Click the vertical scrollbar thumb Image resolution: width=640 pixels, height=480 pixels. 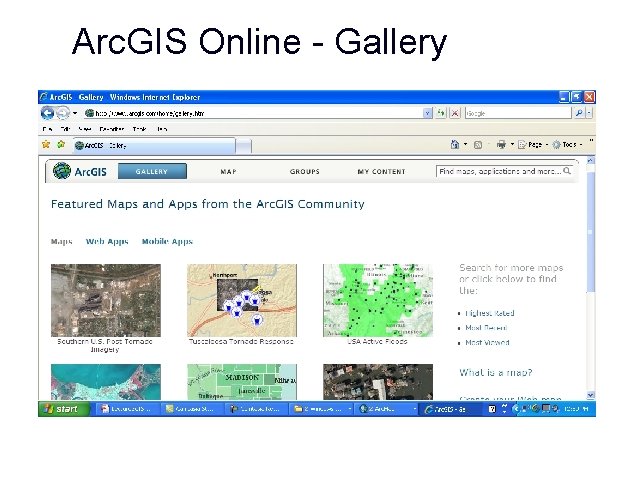[x=591, y=231]
